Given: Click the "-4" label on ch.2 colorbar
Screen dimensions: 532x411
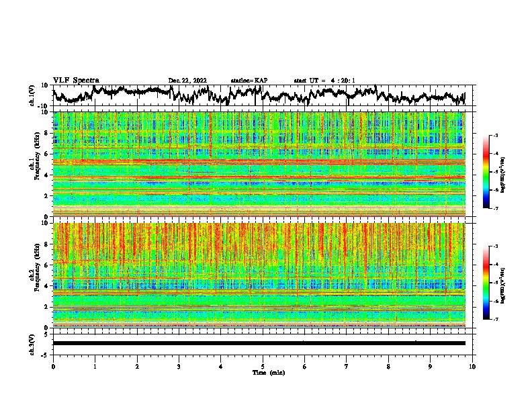Looking at the screenshot, I should coord(496,265).
